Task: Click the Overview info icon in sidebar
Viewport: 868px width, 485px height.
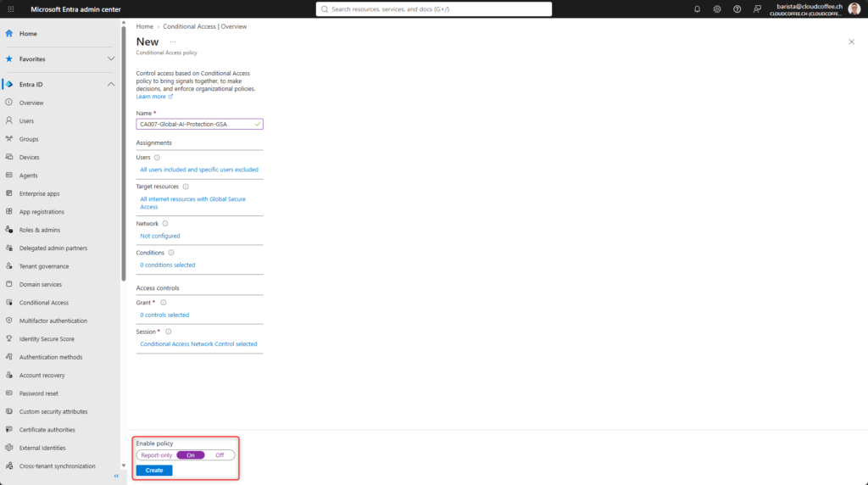Action: 8,103
